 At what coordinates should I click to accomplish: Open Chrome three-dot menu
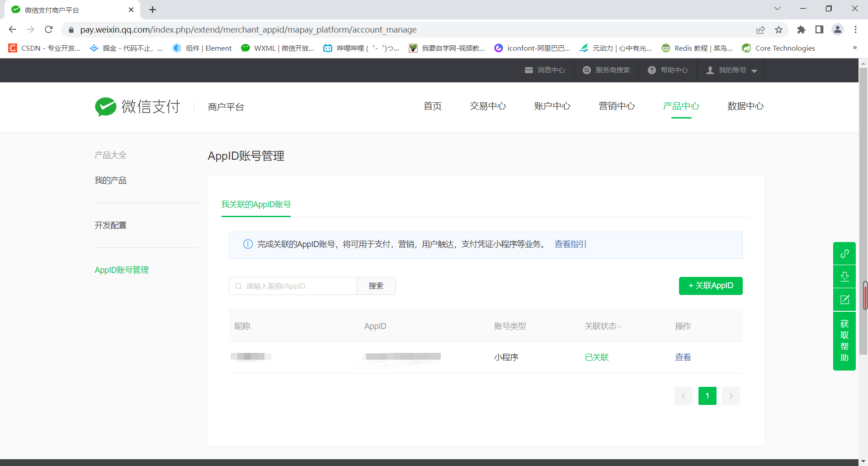coord(855,29)
